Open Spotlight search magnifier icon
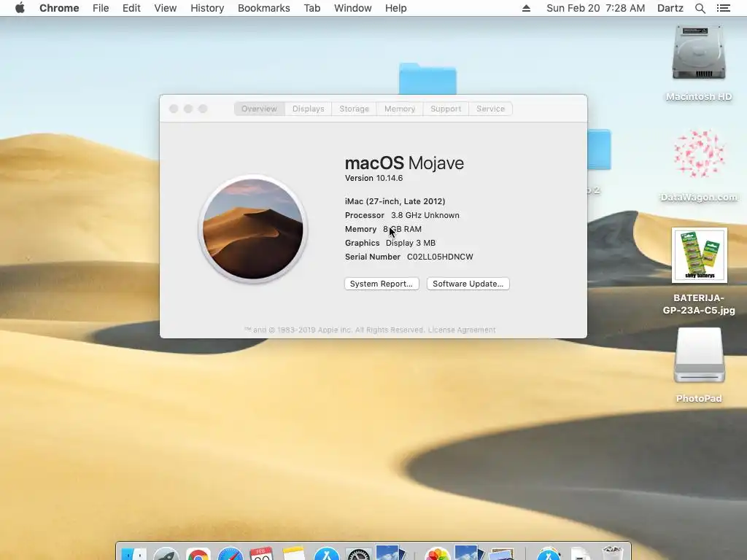 [x=700, y=8]
